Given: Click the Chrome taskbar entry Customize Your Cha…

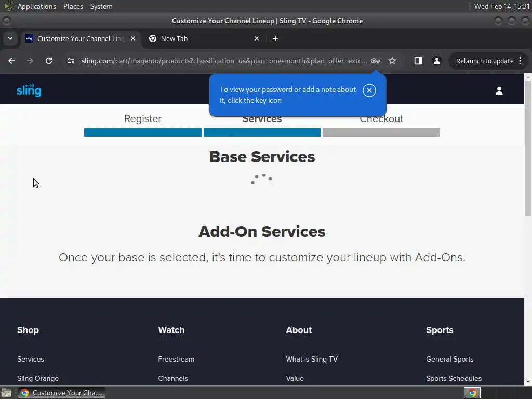Looking at the screenshot, I should coord(62,393).
